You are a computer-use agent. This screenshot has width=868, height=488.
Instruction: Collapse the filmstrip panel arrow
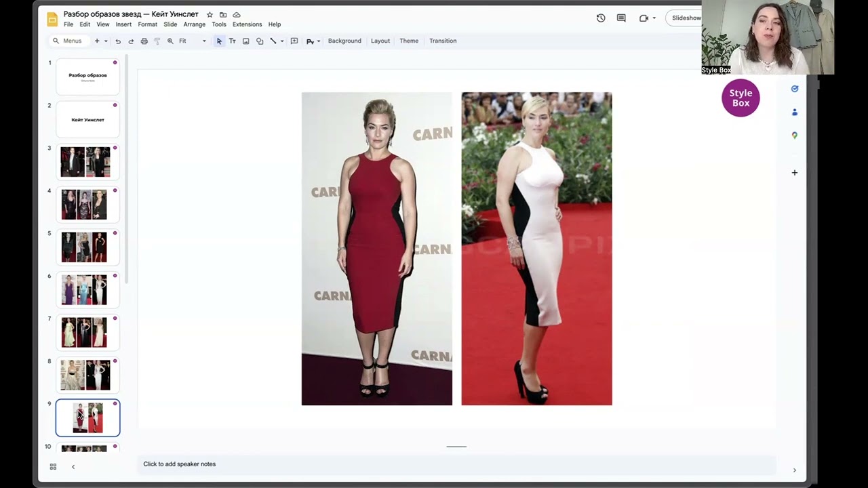73,466
